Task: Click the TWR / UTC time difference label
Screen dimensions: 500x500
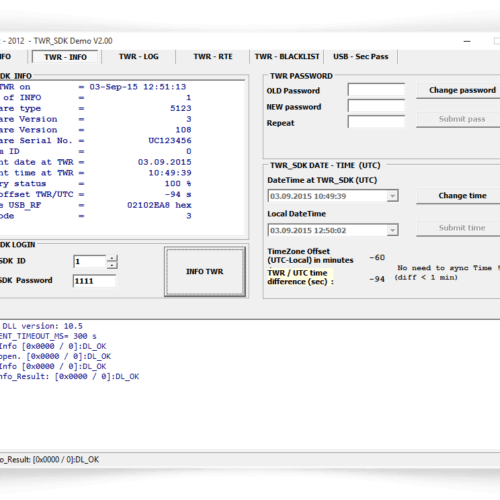Action: tap(300, 277)
